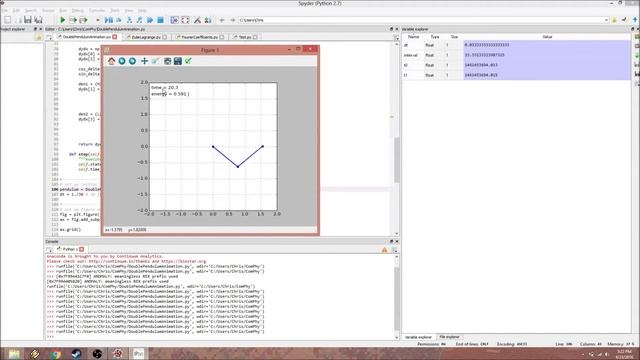Run the file with the green play button
640x360 pixels.
(62, 20)
